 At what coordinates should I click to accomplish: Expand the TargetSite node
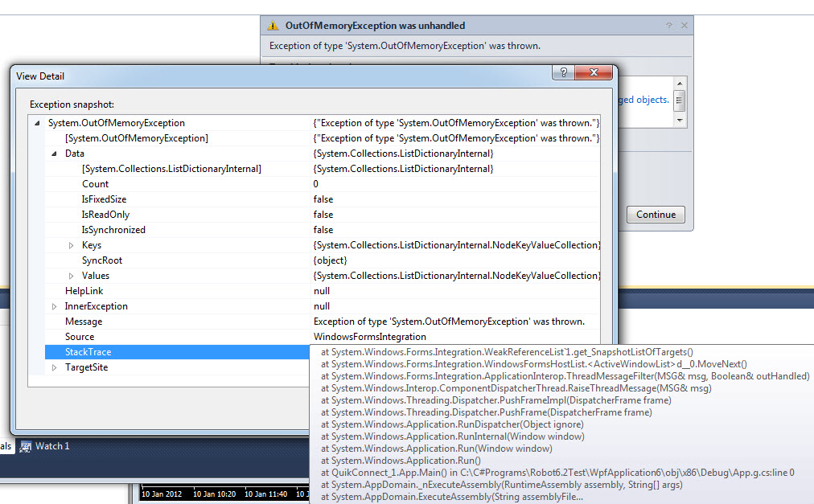(x=54, y=367)
